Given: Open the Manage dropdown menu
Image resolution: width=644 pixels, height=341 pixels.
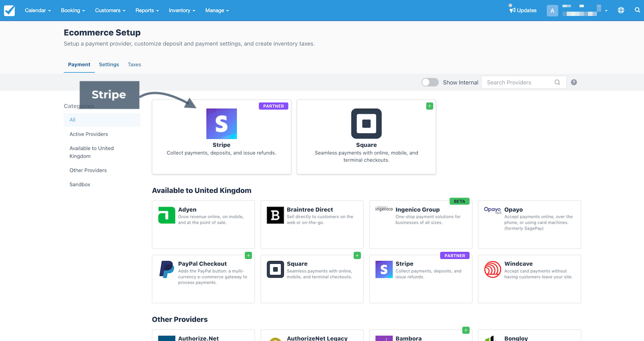Looking at the screenshot, I should coord(217,10).
